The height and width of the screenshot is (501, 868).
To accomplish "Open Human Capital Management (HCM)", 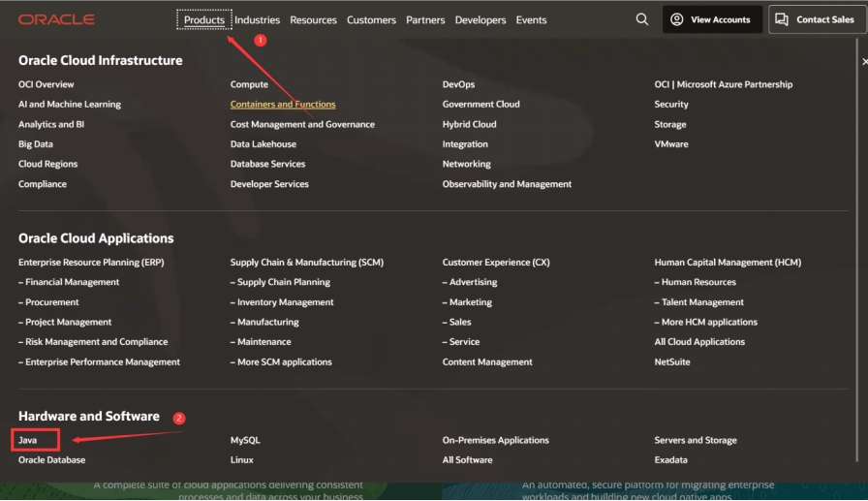I will [728, 263].
